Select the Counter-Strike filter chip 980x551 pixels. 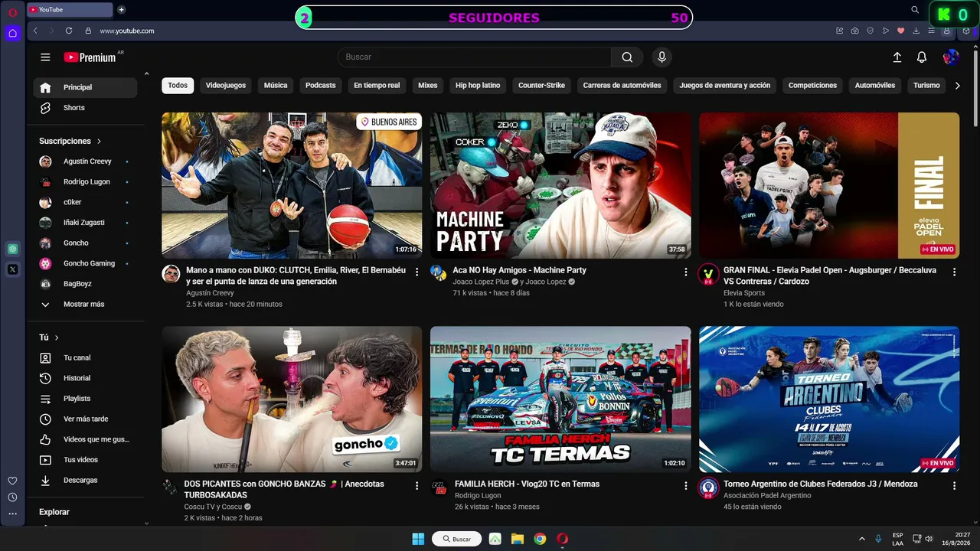(x=541, y=86)
